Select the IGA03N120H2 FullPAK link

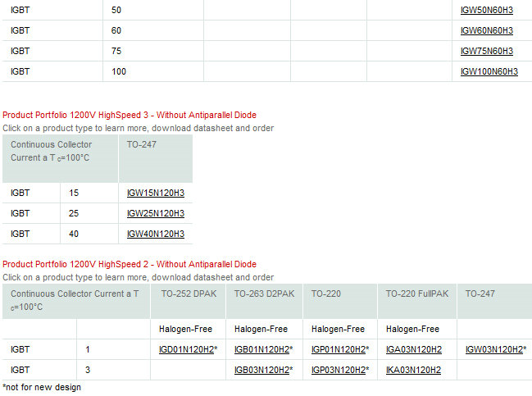(x=414, y=350)
